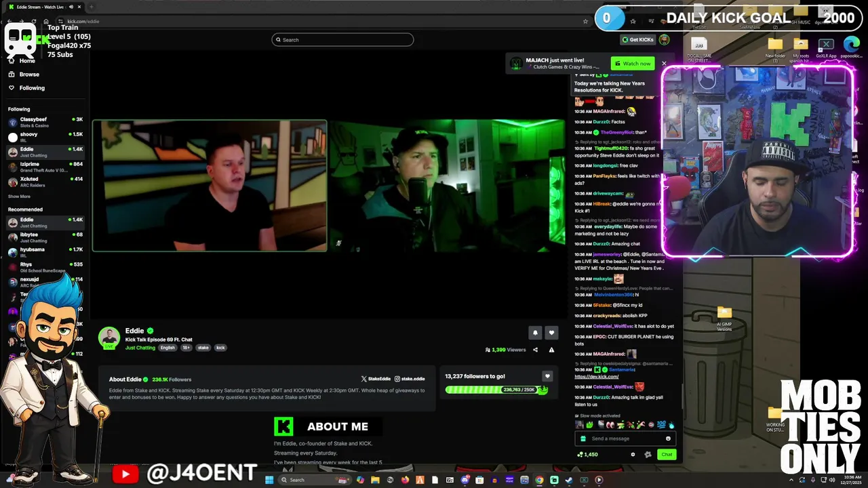Click the Kick search field
This screenshot has height=488, width=868.
(x=342, y=40)
